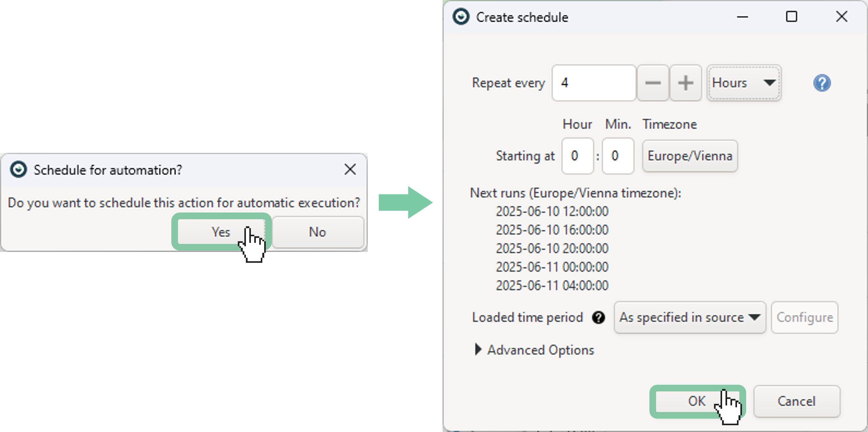This screenshot has width=868, height=432.
Task: Increase repeat interval with plus button
Action: (685, 83)
